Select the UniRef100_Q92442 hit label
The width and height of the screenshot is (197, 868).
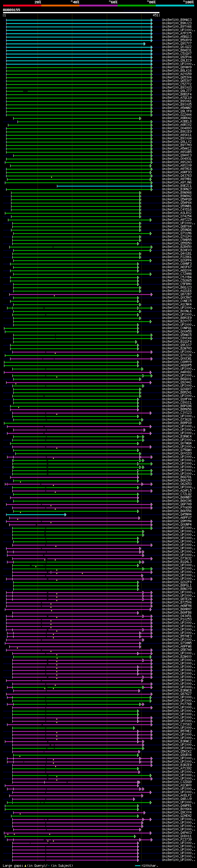pos(177,382)
